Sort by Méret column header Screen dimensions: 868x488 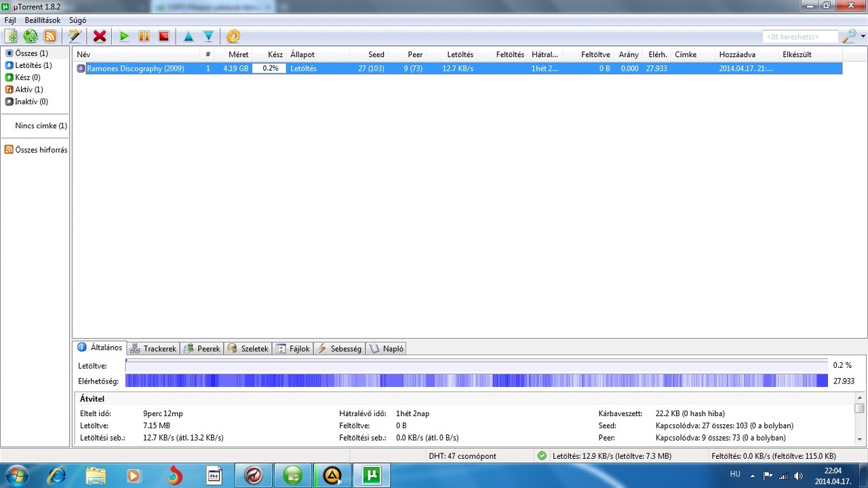pos(233,54)
